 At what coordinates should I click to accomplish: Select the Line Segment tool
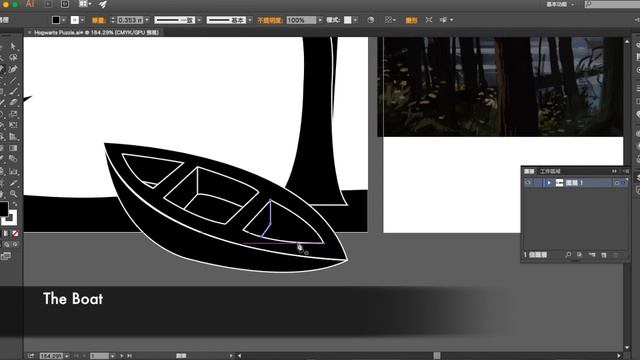(x=13, y=80)
